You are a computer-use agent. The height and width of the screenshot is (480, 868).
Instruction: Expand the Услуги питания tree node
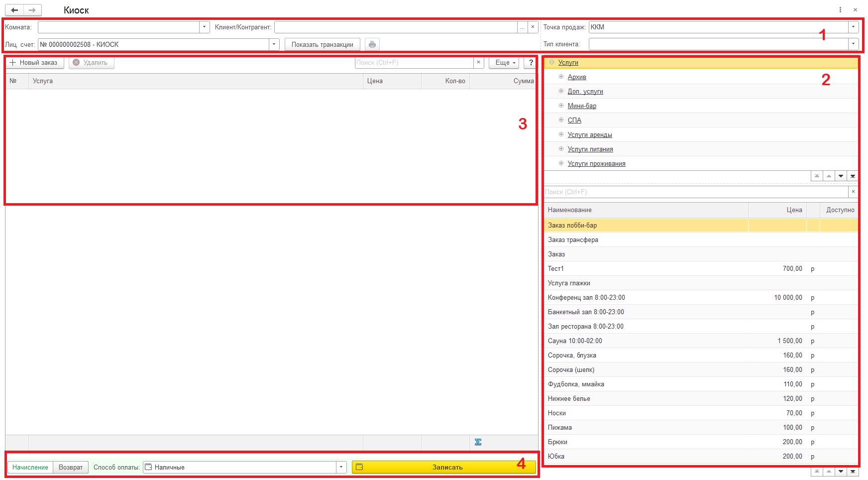click(561, 149)
